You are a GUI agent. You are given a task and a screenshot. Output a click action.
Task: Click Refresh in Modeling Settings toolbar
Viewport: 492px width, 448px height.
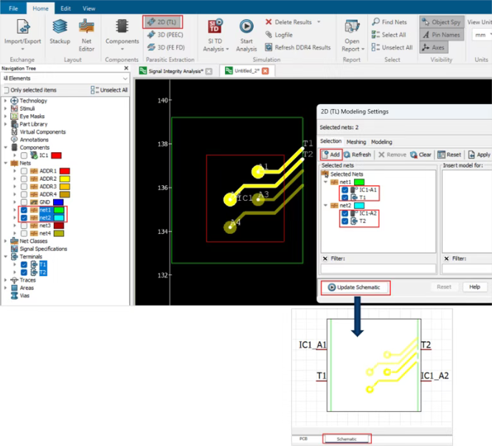pyautogui.click(x=358, y=154)
